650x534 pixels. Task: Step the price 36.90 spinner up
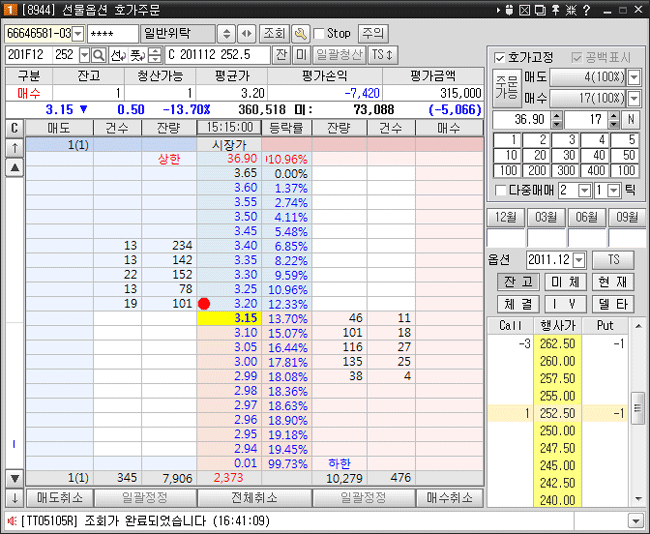(x=557, y=115)
